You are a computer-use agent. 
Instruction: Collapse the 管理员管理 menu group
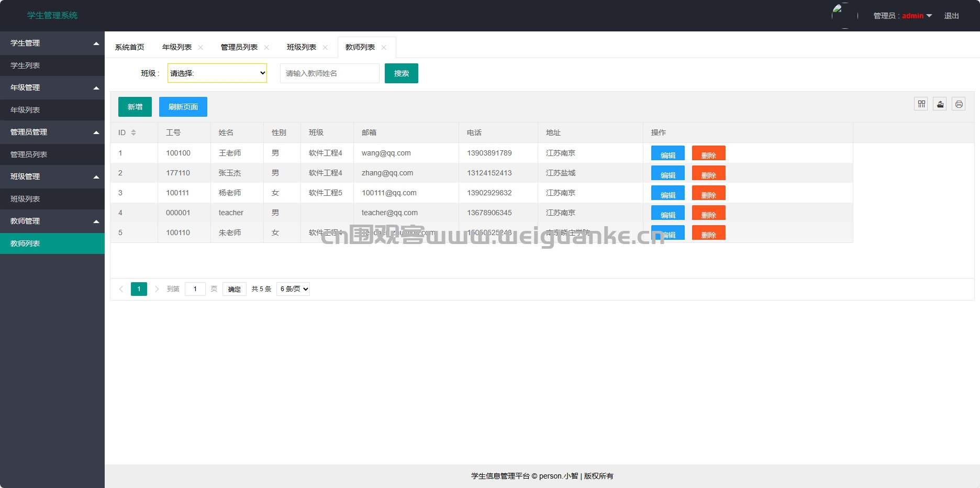[x=52, y=132]
